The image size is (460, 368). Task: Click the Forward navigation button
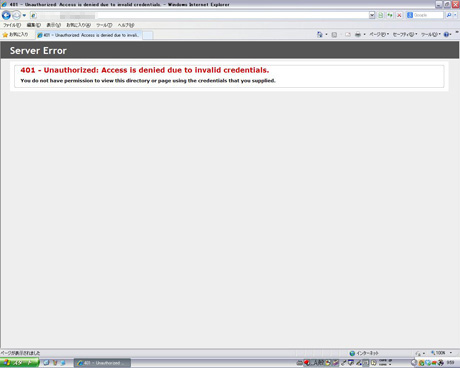pos(16,15)
